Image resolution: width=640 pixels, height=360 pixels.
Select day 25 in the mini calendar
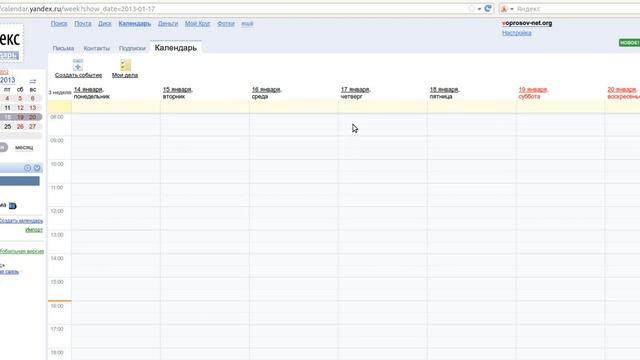point(7,127)
